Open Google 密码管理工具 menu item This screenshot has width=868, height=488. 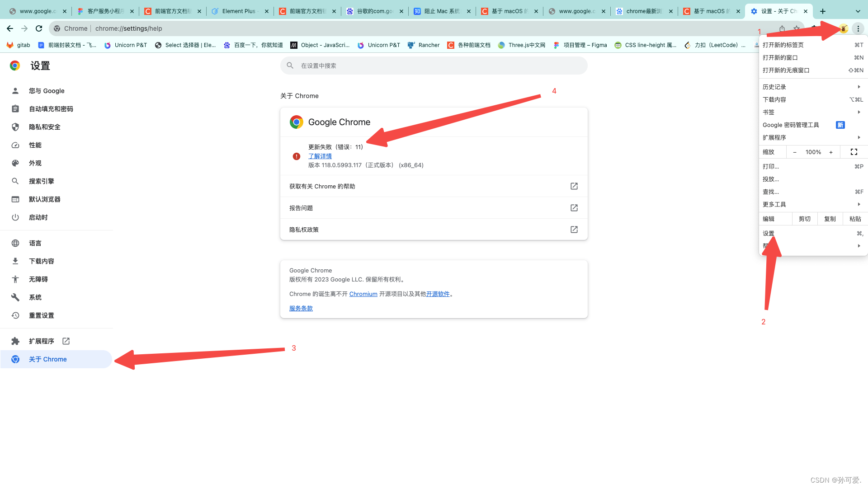(x=813, y=125)
